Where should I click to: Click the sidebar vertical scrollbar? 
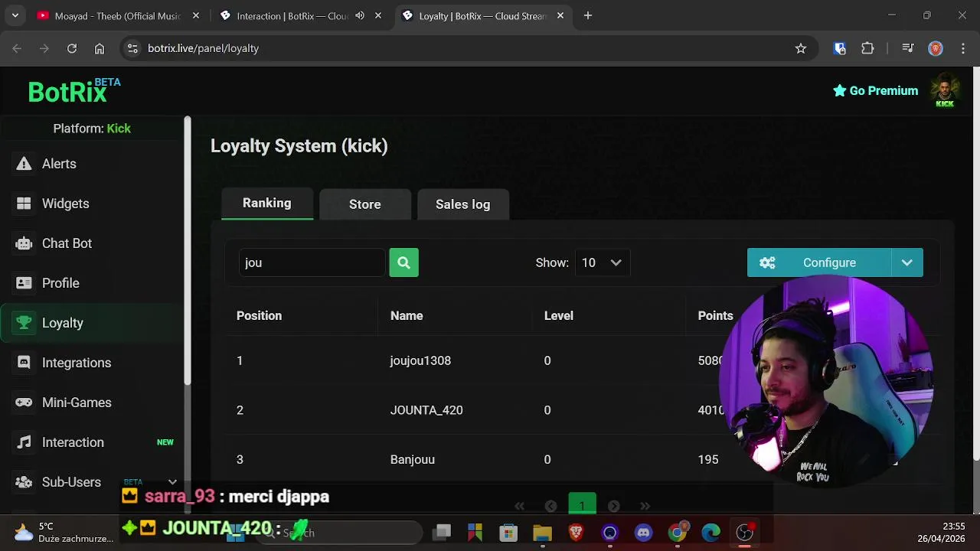(188, 251)
